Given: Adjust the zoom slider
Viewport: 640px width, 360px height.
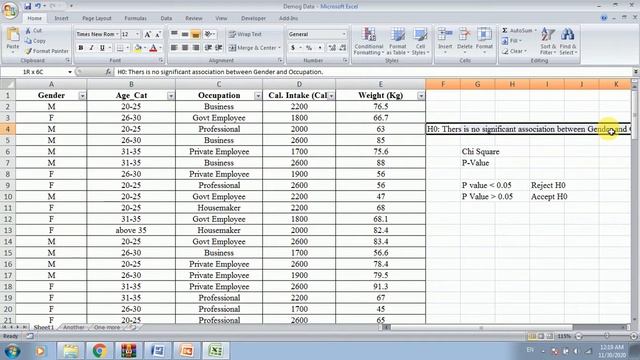Looking at the screenshot, I should coord(607,336).
